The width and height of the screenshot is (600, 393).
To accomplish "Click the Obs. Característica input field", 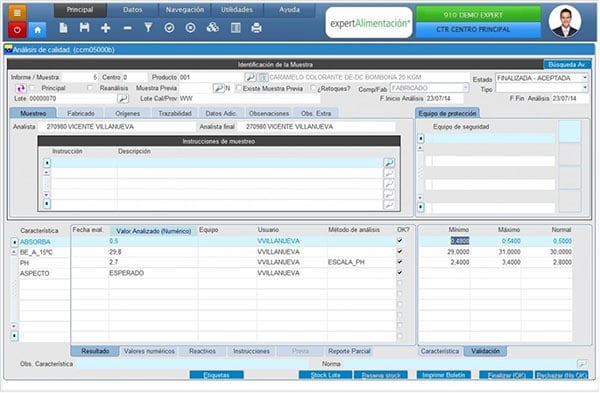I will pyautogui.click(x=192, y=364).
